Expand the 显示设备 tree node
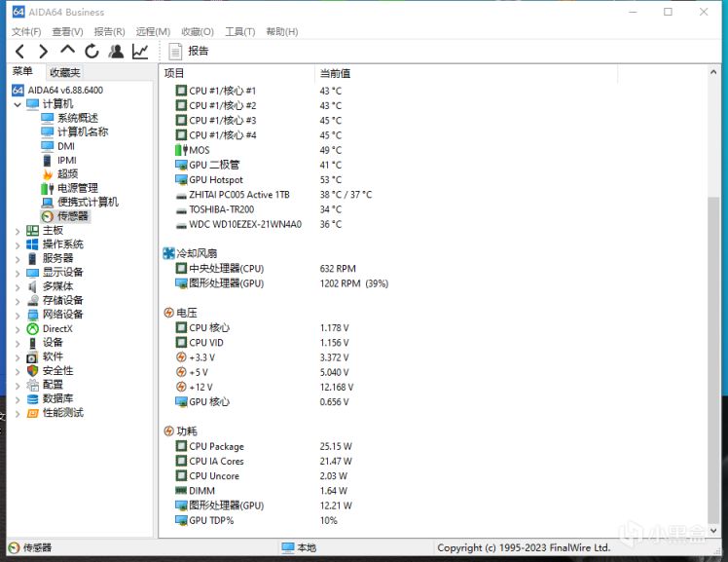Screen dimensions: 728x562 pyautogui.click(x=18, y=273)
